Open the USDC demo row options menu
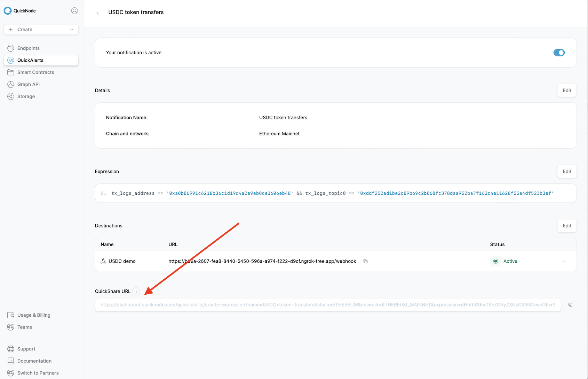 click(565, 261)
